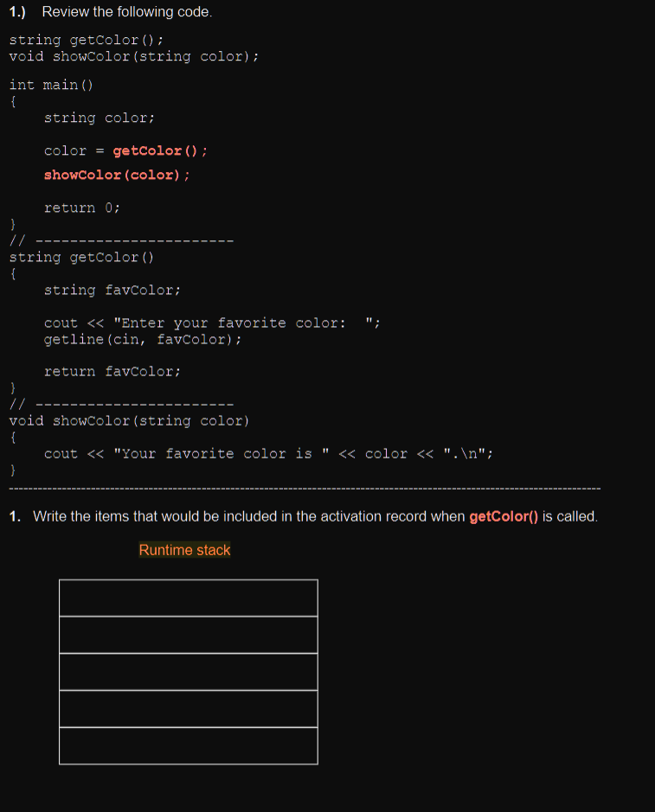This screenshot has height=812, width=655.
Task: Click the third (middle) runtime stack cell
Action: point(189,672)
